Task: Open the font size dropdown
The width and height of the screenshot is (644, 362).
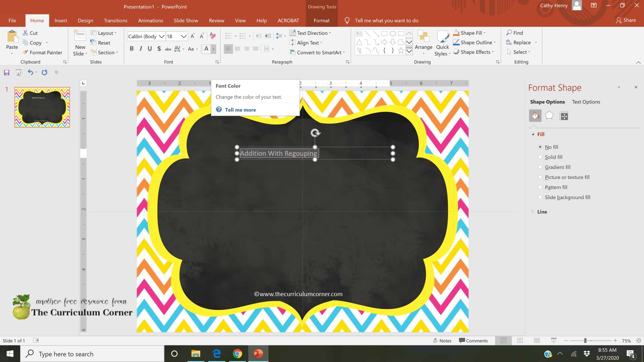Action: (184, 36)
